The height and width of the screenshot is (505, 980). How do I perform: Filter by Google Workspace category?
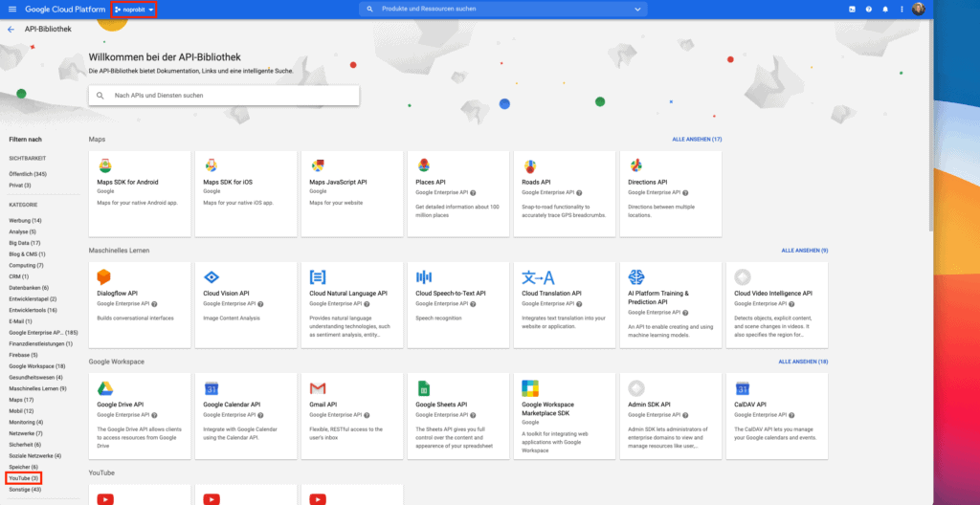pyautogui.click(x=37, y=366)
